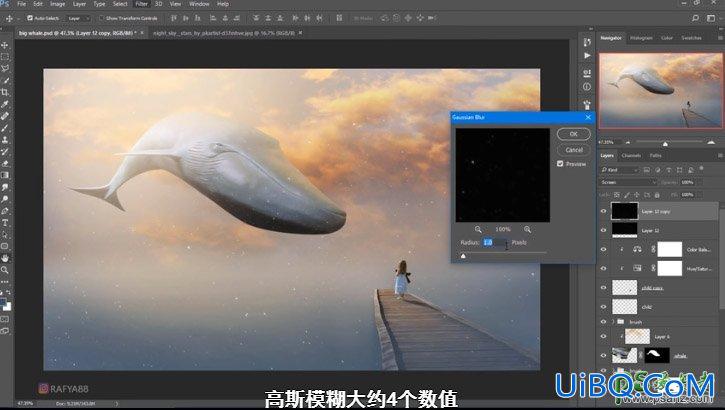Click Navigator zoom-in large mountains icon
This screenshot has width=725, height=410.
(711, 142)
